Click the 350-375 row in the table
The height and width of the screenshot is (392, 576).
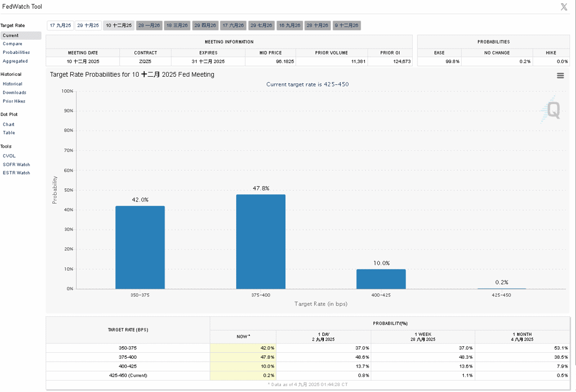pos(308,348)
